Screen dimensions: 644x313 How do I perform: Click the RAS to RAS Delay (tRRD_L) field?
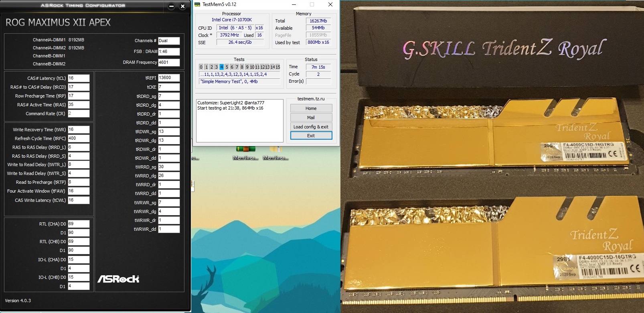tap(79, 147)
